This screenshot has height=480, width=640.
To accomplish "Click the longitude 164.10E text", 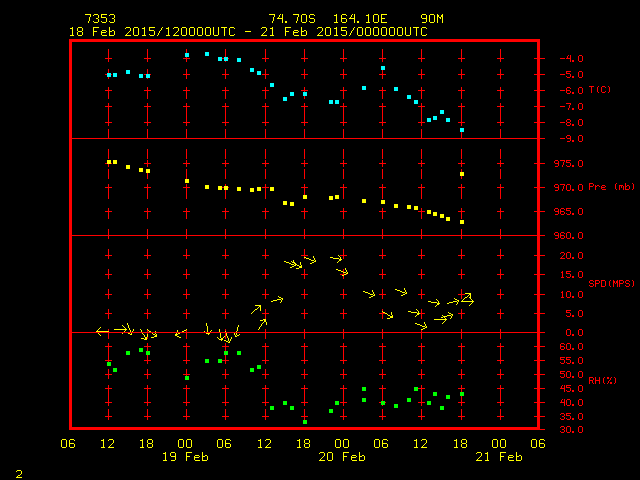I will pyautogui.click(x=354, y=19).
